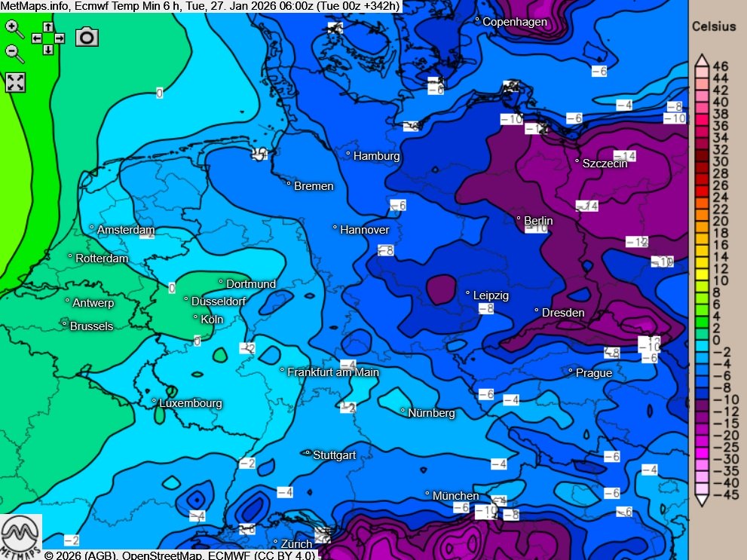Screen dimensions: 747x560
Task: Pan the map left with the arrow
Action: pos(36,38)
